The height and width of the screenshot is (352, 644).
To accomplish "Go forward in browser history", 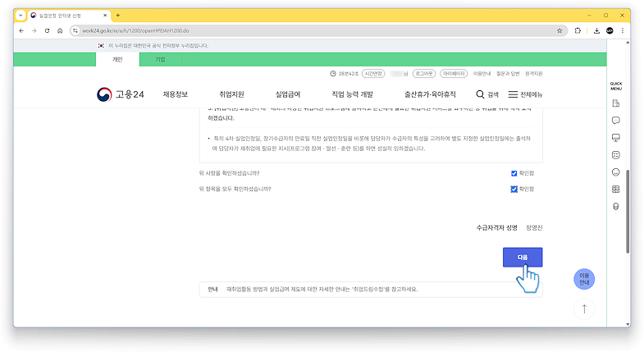I will click(34, 31).
